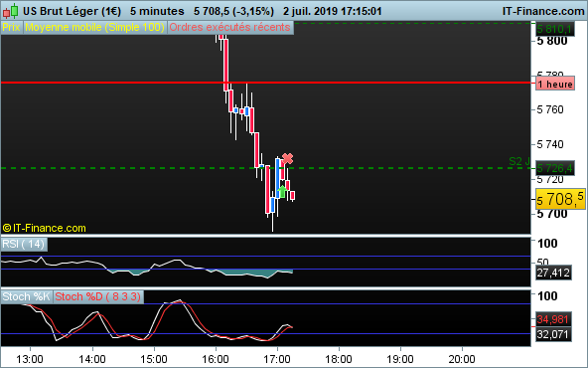Click the IT-Finance.com link in header
The image size is (588, 368).
click(x=543, y=11)
